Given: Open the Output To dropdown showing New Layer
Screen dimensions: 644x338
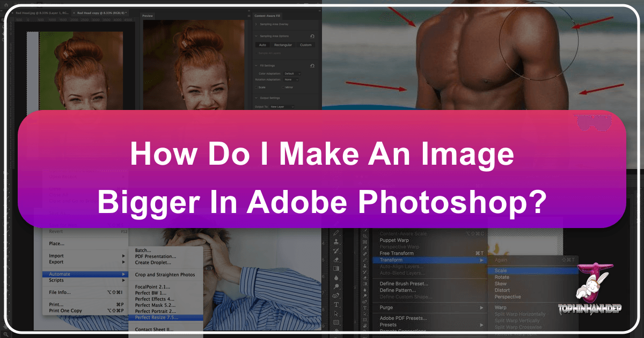Looking at the screenshot, I should click(x=281, y=106).
